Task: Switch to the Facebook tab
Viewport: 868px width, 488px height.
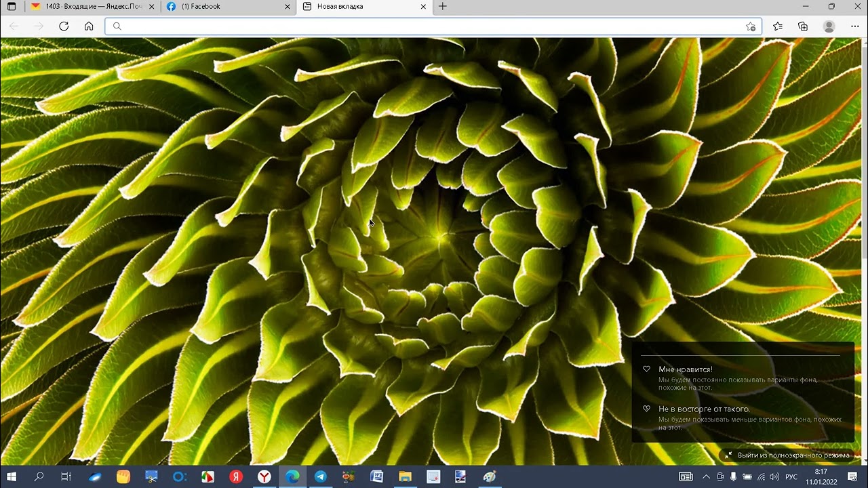Action: pyautogui.click(x=228, y=7)
